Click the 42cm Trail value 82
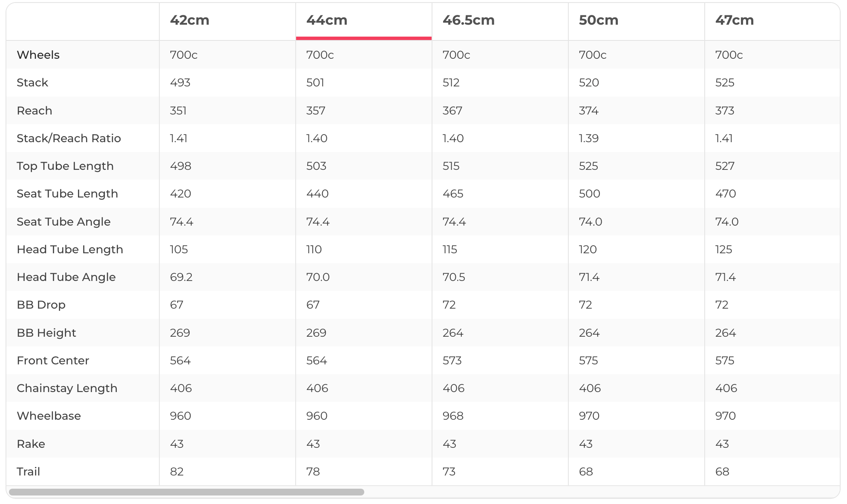The width and height of the screenshot is (847, 504). click(x=177, y=472)
